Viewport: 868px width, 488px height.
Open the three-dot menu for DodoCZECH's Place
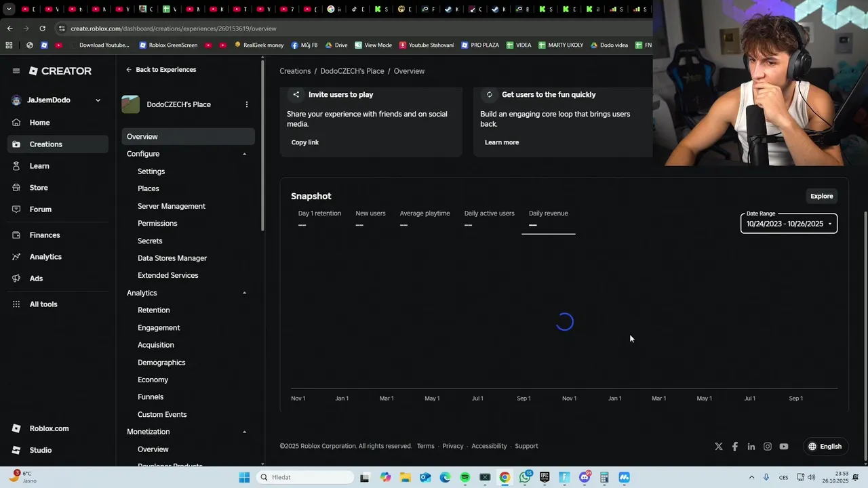pyautogui.click(x=247, y=104)
